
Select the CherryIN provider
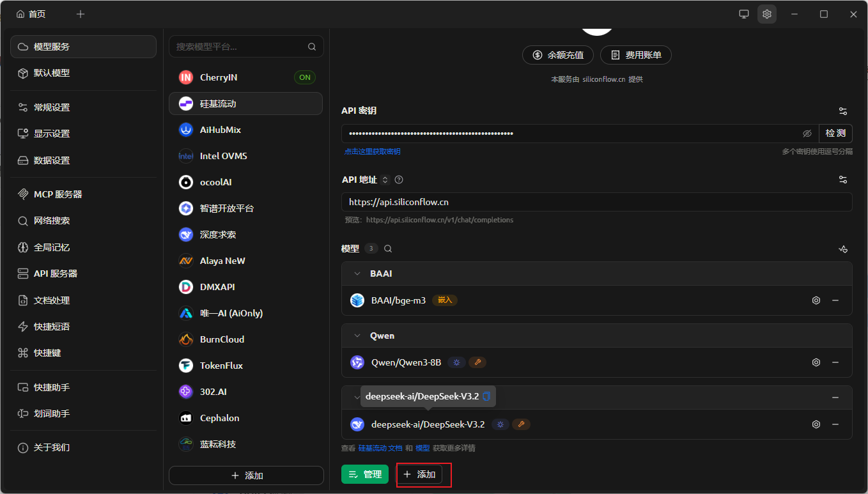coord(246,77)
